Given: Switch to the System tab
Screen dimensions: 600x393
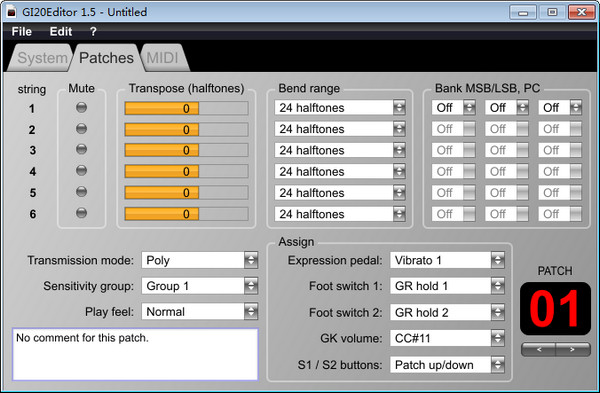Looking at the screenshot, I should [41, 58].
